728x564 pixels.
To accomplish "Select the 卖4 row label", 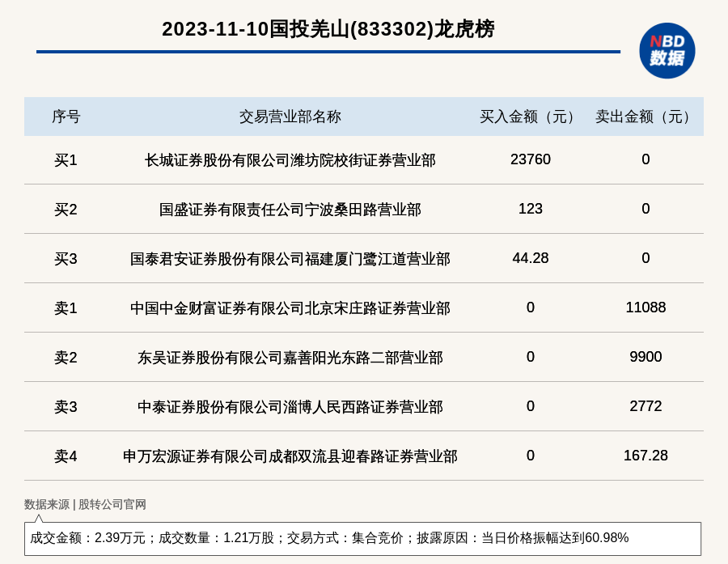I will coord(66,456).
